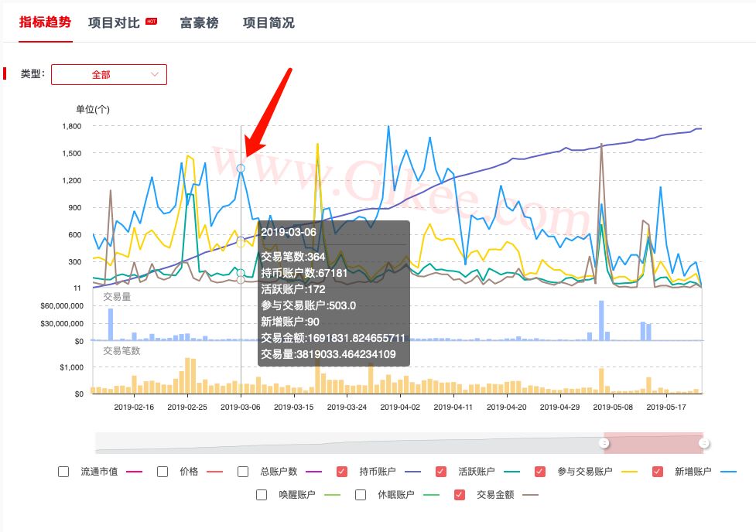
Task: Enable the 总账户数 checkbox
Action: (x=243, y=472)
